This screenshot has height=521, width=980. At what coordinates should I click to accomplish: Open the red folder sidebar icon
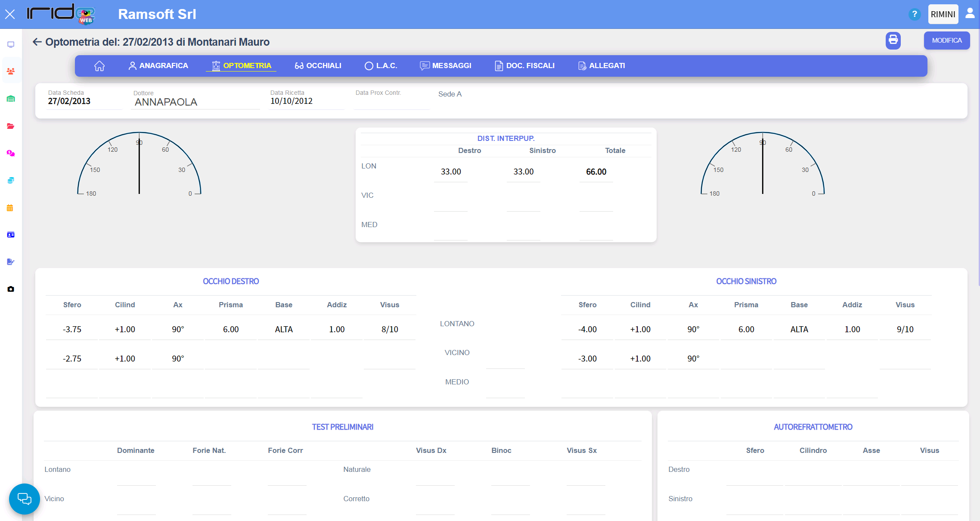coord(11,126)
